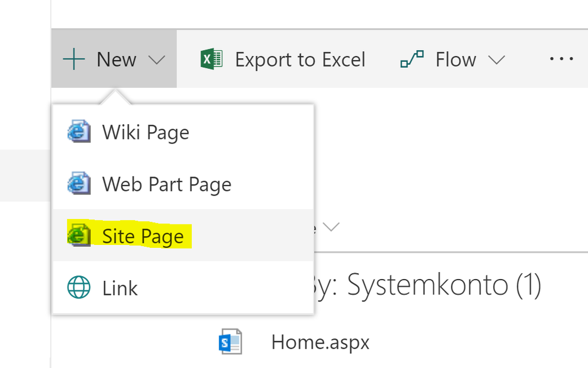Select the Web Part Page menu entry
The width and height of the screenshot is (588, 368).
click(167, 185)
